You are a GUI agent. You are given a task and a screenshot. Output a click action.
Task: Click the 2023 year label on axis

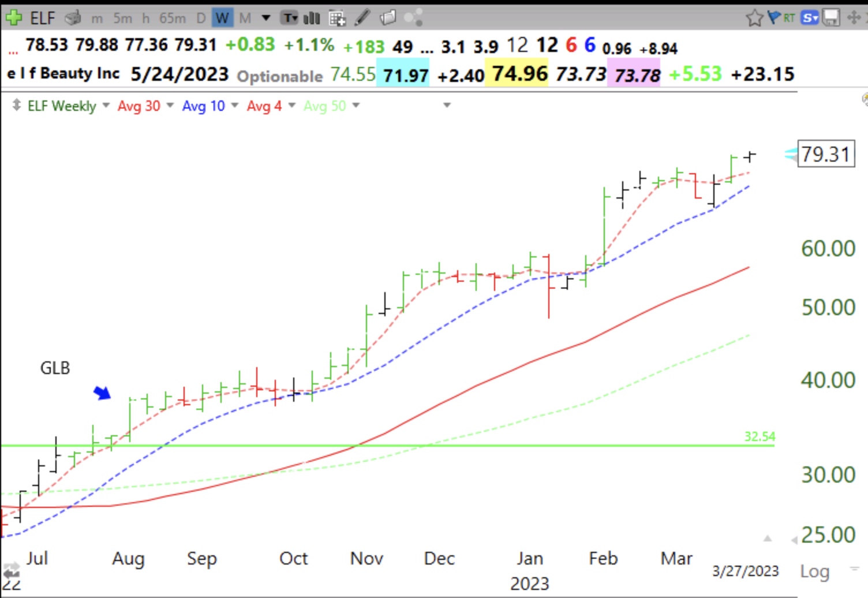pos(529,584)
